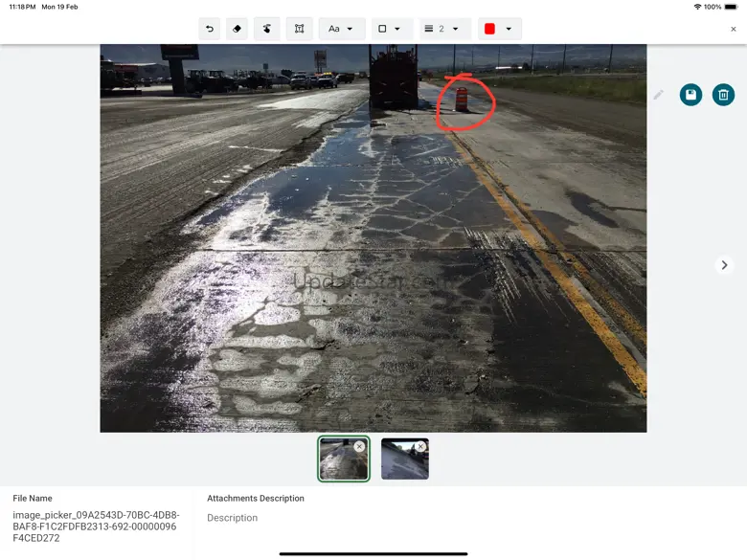Remove the second thumbnail attachment

(420, 446)
